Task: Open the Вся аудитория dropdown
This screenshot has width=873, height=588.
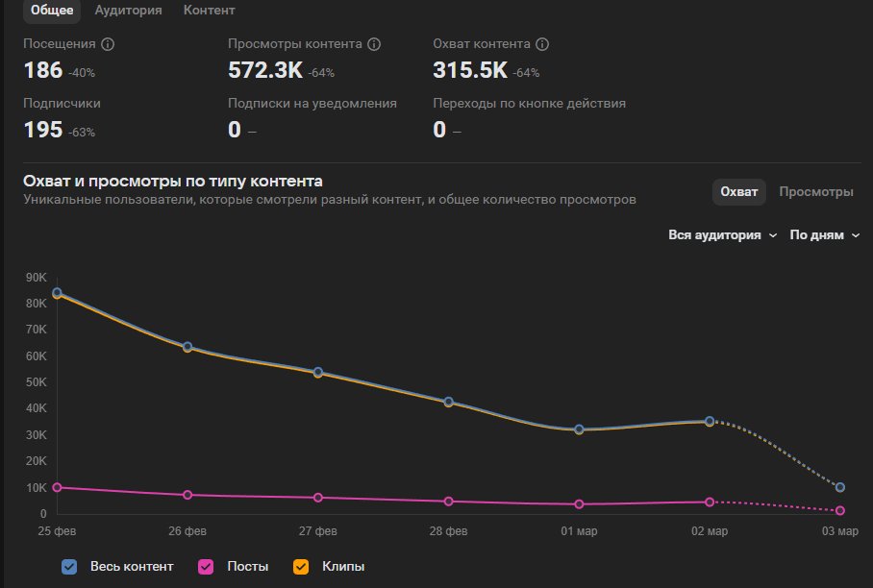Action: [722, 234]
